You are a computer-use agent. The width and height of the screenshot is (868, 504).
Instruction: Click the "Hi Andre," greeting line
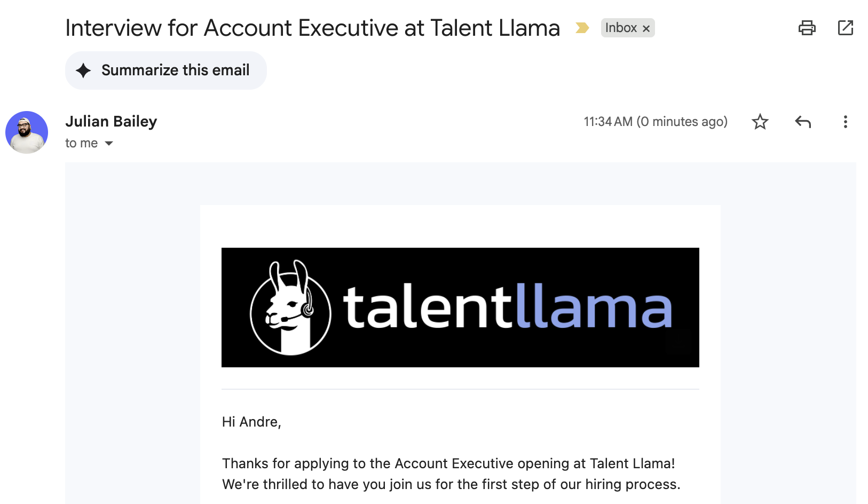pyautogui.click(x=251, y=422)
